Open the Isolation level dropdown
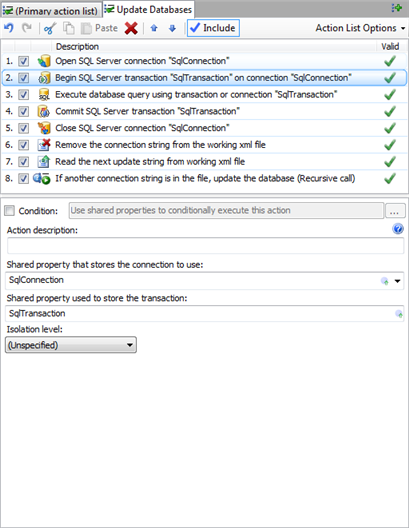The width and height of the screenshot is (409, 528). tap(71, 345)
